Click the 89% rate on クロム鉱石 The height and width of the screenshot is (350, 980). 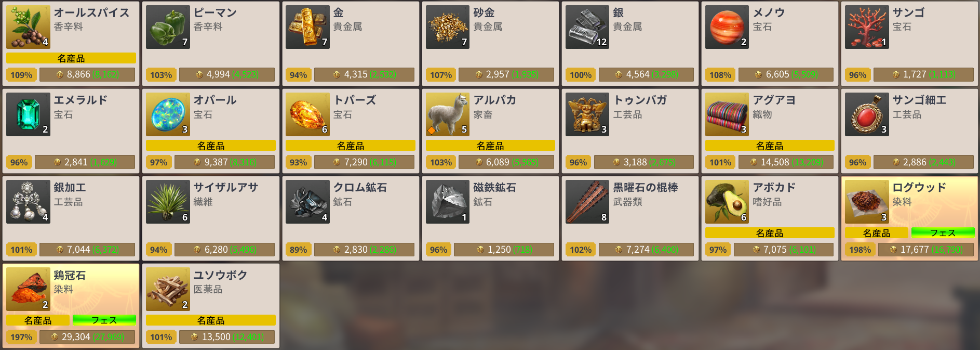298,250
